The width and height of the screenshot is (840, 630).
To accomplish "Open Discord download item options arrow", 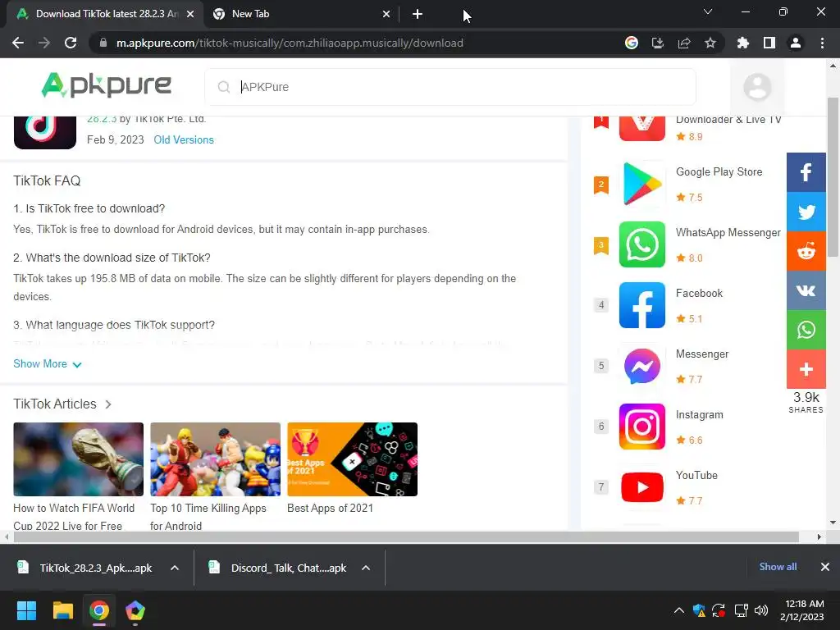I will coord(366,568).
